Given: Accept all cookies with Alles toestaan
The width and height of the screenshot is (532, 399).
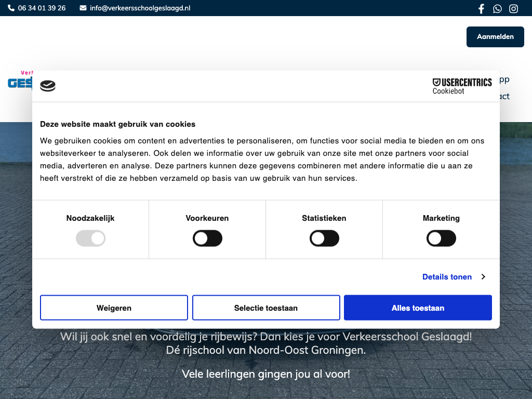Looking at the screenshot, I should pyautogui.click(x=418, y=308).
